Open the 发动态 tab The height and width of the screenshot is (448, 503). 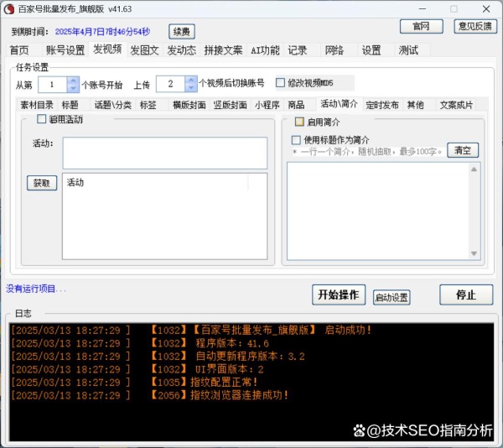181,50
